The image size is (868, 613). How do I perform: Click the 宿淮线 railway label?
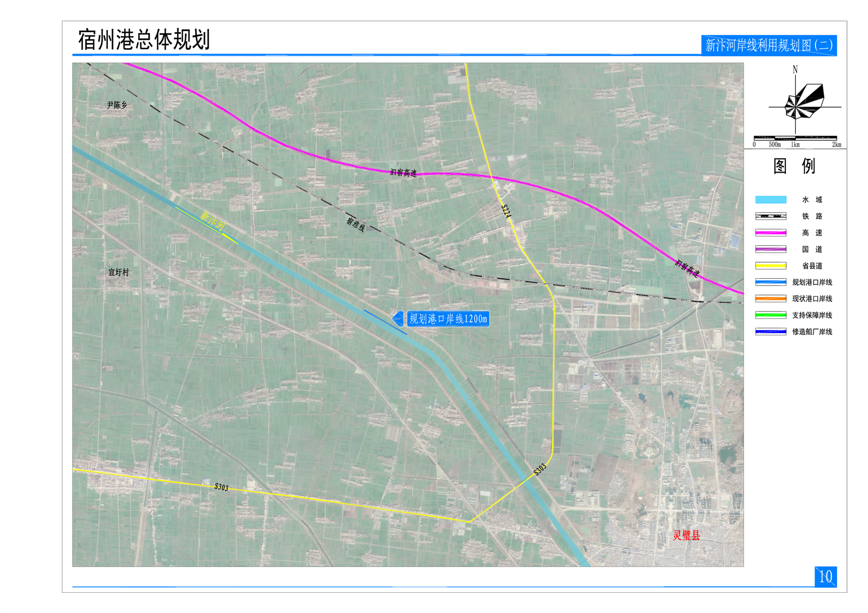point(355,224)
